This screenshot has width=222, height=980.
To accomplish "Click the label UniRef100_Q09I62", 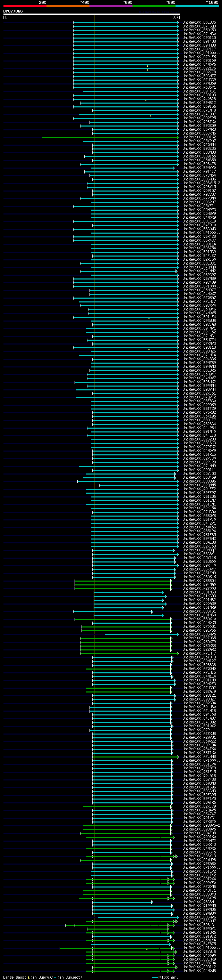I will coord(199,137).
